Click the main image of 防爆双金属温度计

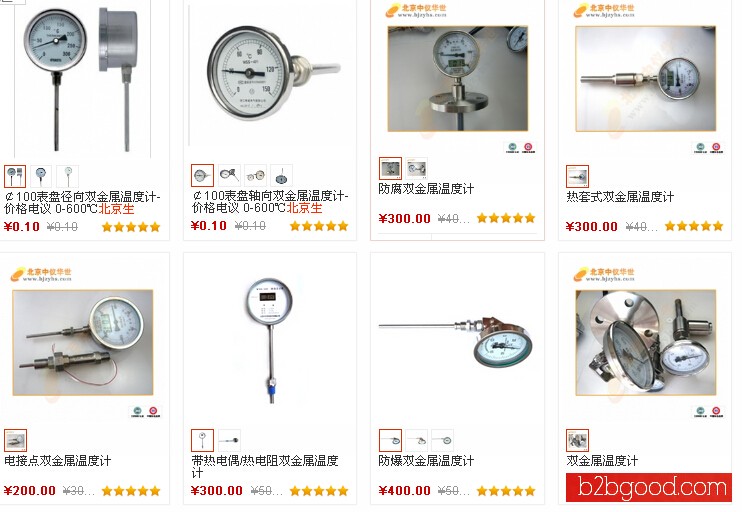coord(457,342)
